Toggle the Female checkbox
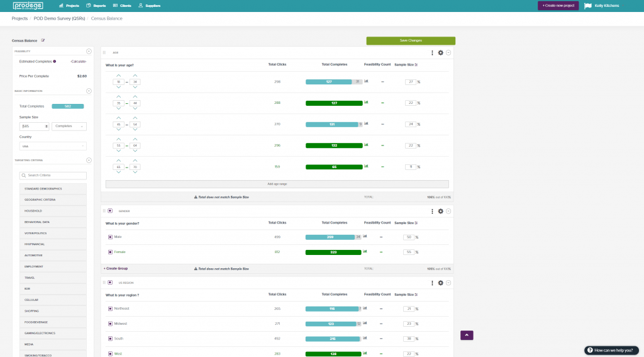Viewport: 644px width, 357px height. coord(110,252)
